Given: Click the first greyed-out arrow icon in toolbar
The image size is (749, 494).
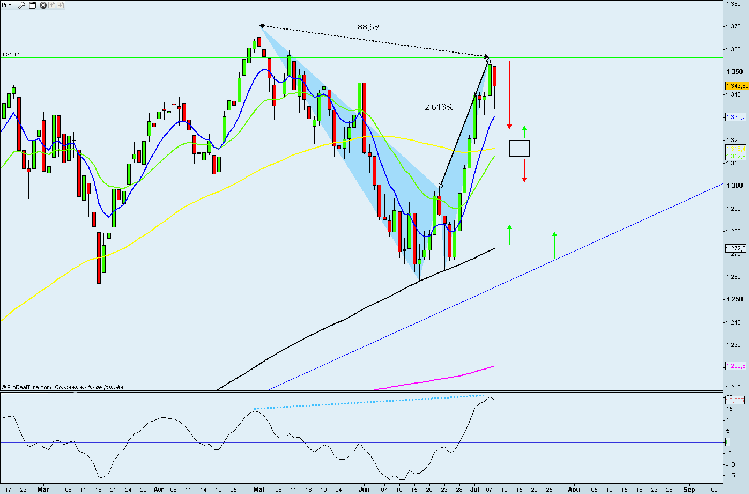Looking at the screenshot, I should pos(52,6).
